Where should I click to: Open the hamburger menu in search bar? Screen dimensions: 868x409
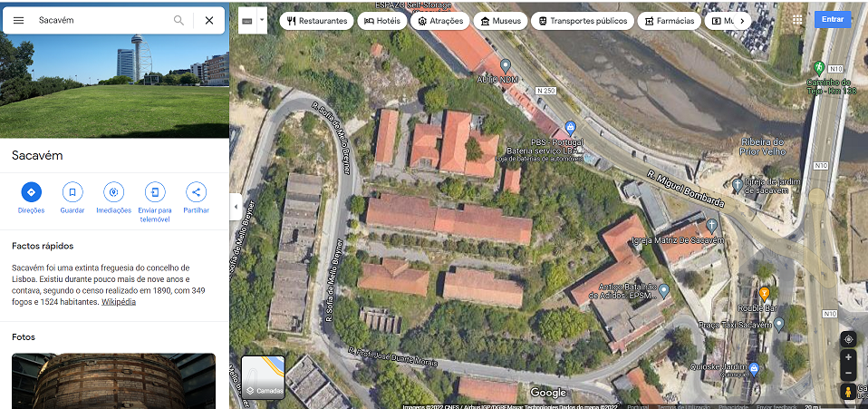(18, 21)
